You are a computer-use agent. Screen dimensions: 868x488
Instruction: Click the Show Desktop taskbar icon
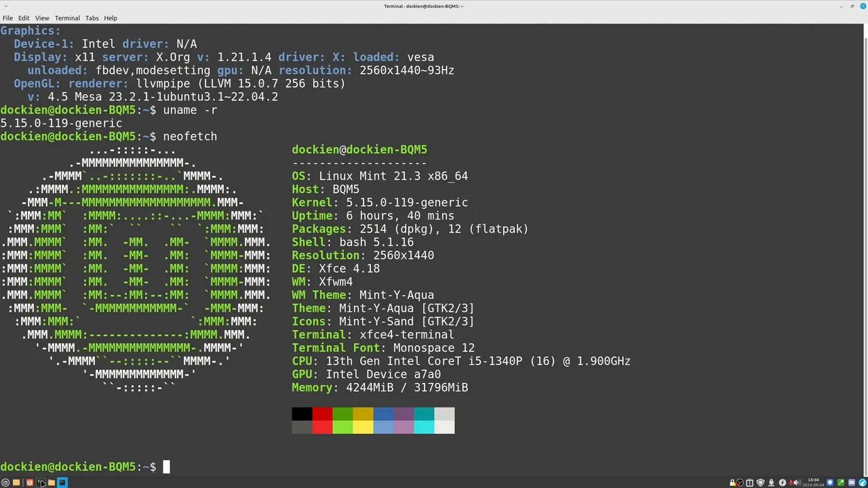pos(41,483)
